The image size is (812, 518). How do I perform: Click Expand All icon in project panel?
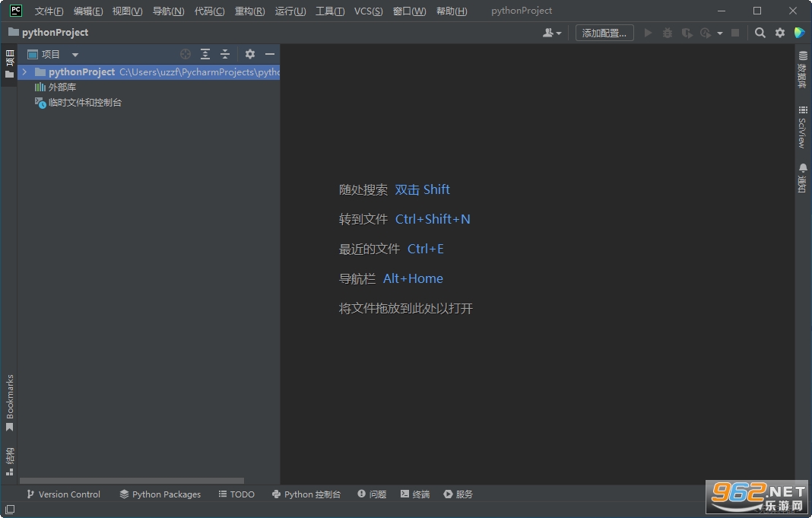(205, 54)
